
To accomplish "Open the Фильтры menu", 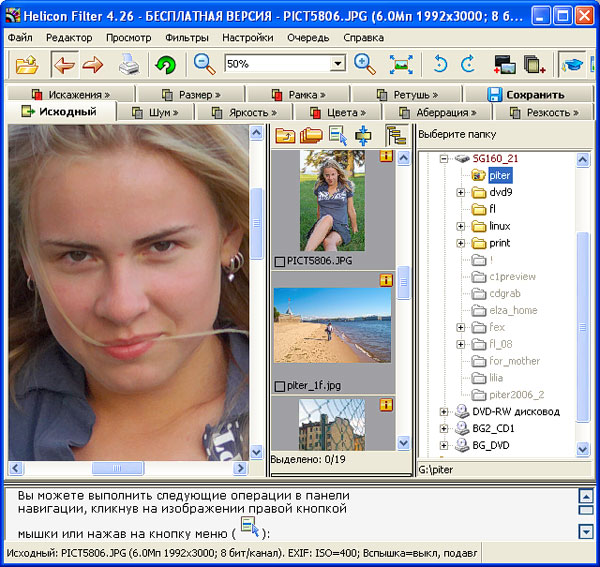I will click(187, 37).
